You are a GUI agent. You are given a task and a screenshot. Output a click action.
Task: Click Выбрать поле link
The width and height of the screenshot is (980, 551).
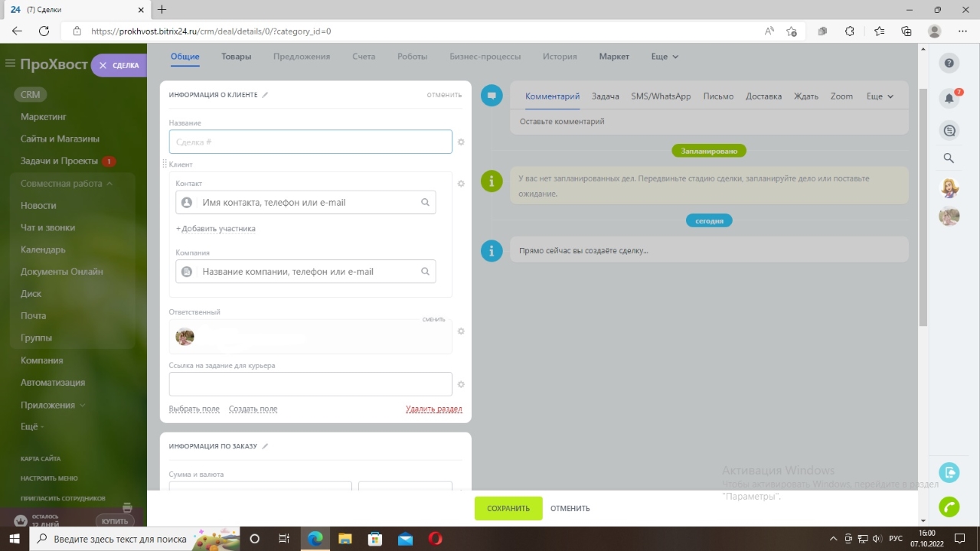coord(194,409)
